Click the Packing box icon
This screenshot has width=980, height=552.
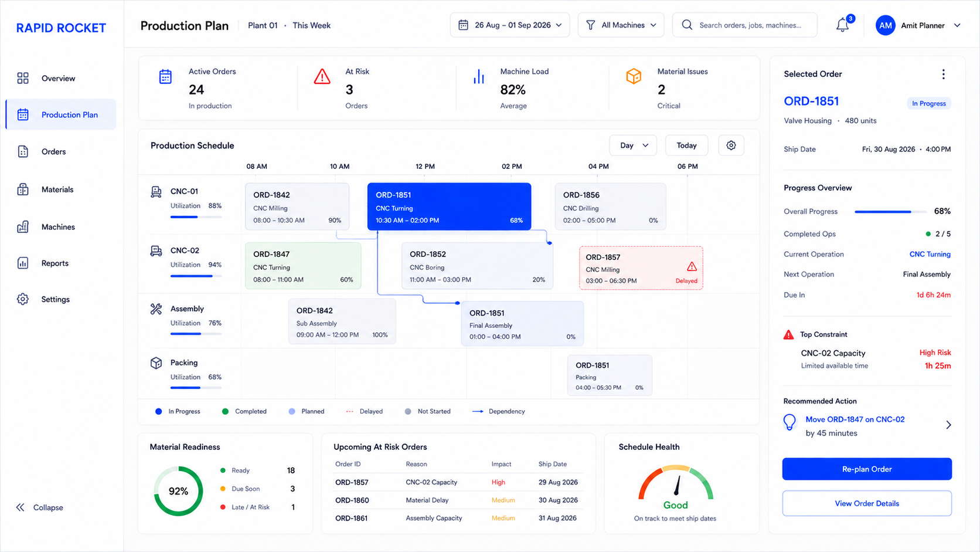point(156,363)
